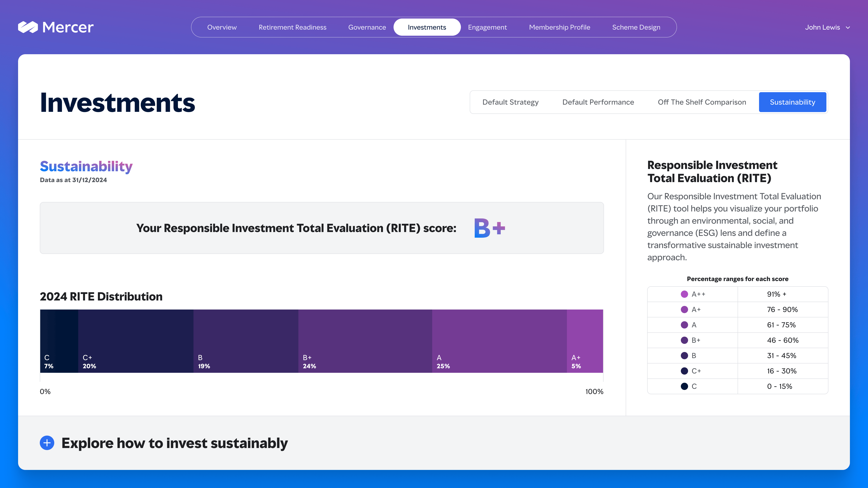This screenshot has width=868, height=488.
Task: Switch to Default Performance sub-tab
Action: tap(598, 102)
